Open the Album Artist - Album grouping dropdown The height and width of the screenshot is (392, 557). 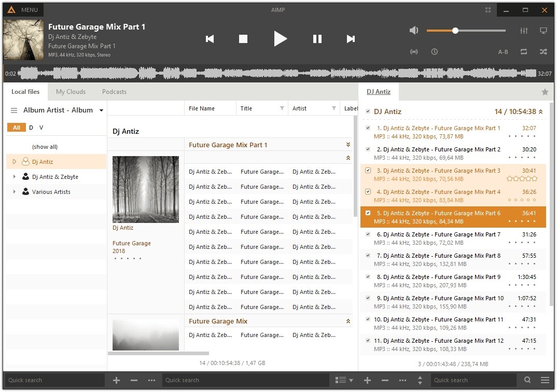pos(101,110)
